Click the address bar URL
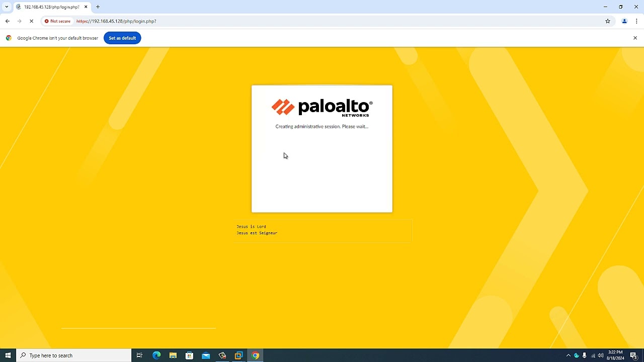The width and height of the screenshot is (644, 362). coord(116,21)
